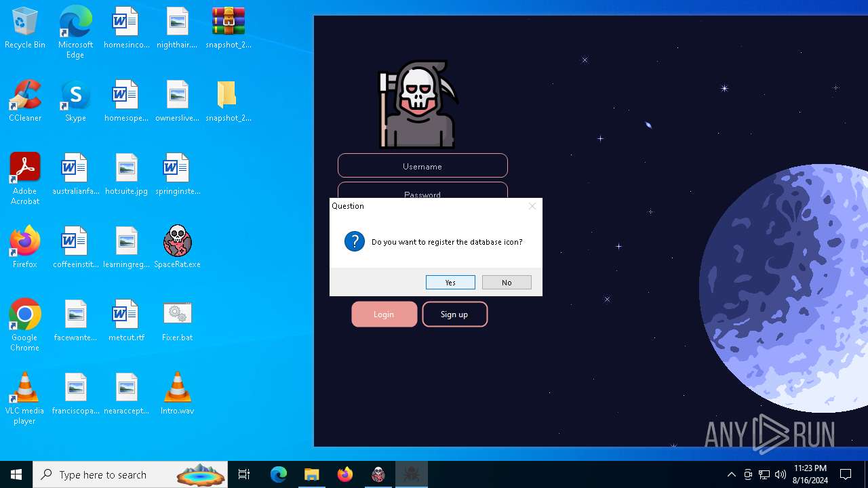
Task: Select the facewante... image file
Action: 75,322
